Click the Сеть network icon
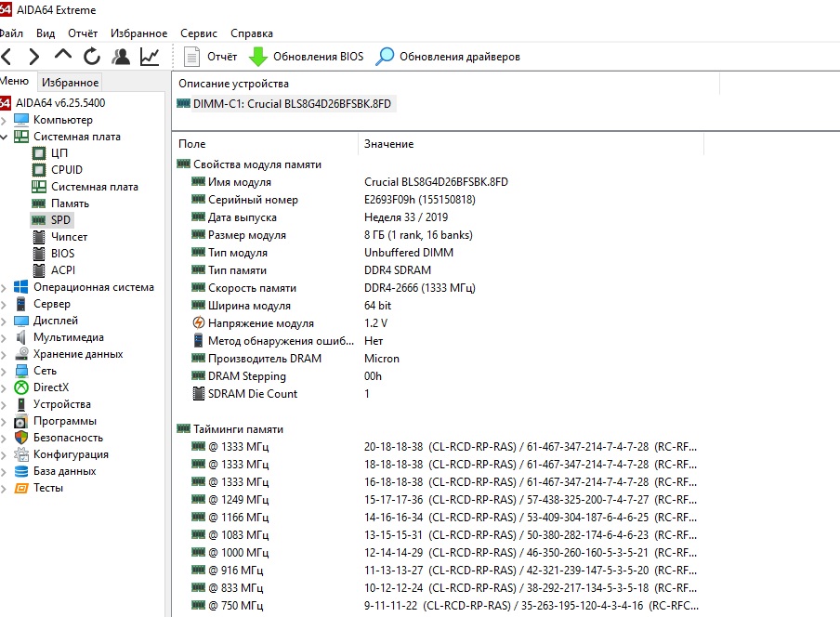 (20, 371)
